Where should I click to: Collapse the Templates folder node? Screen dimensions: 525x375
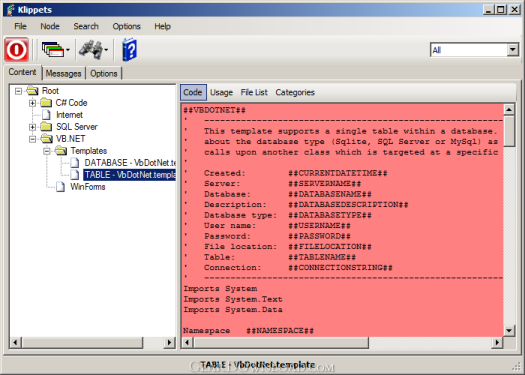47,151
